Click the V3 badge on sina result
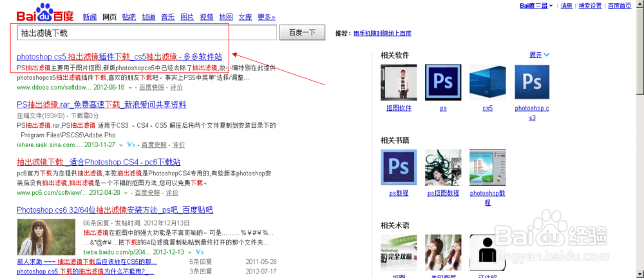Viewport: 644px width, 278px height. point(131,144)
